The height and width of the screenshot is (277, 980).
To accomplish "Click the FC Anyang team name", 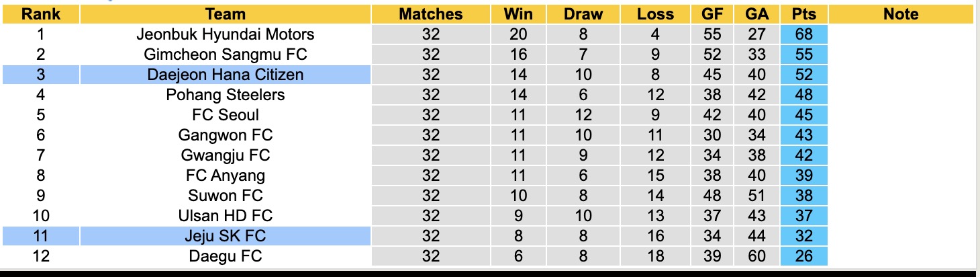I will click(x=225, y=175).
